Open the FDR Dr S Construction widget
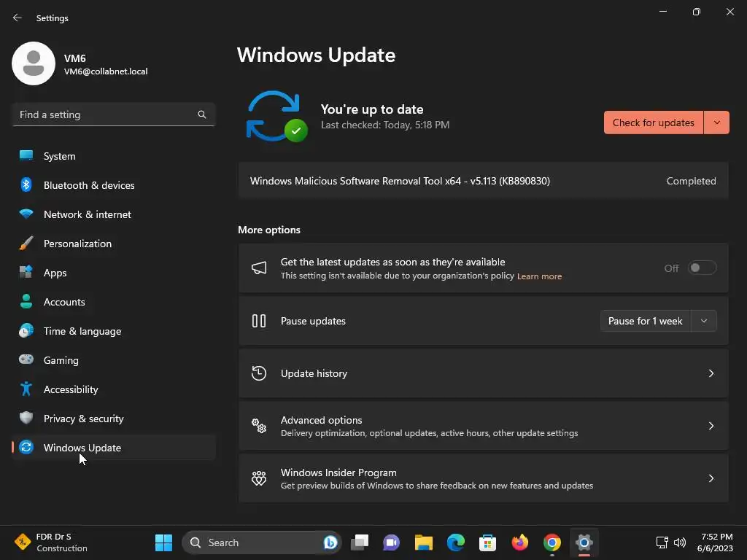The height and width of the screenshot is (560, 747). [51, 542]
